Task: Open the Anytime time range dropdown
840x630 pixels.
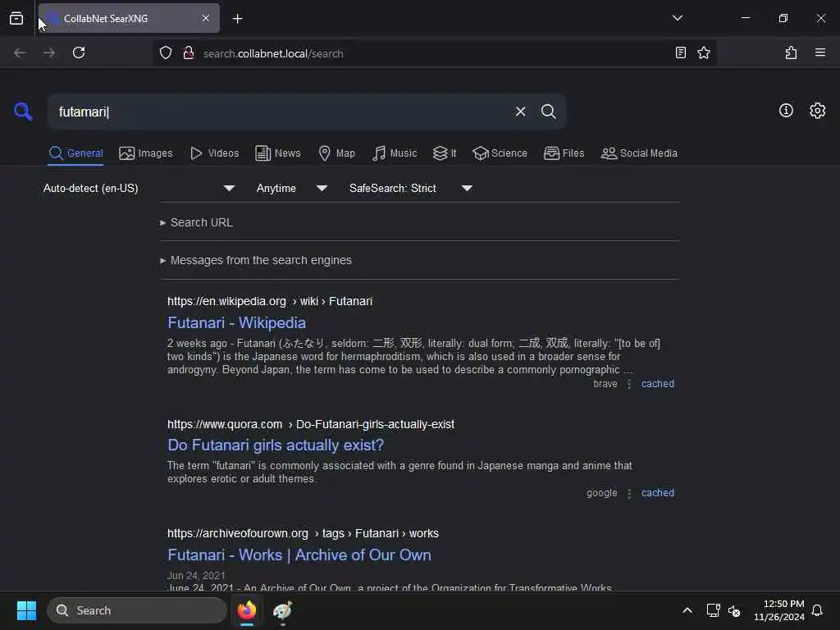Action: point(292,188)
